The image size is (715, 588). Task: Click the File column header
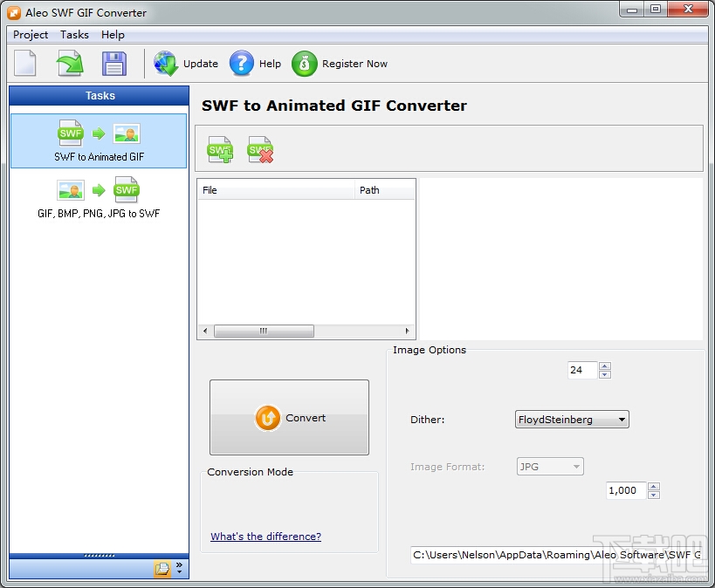(x=276, y=190)
